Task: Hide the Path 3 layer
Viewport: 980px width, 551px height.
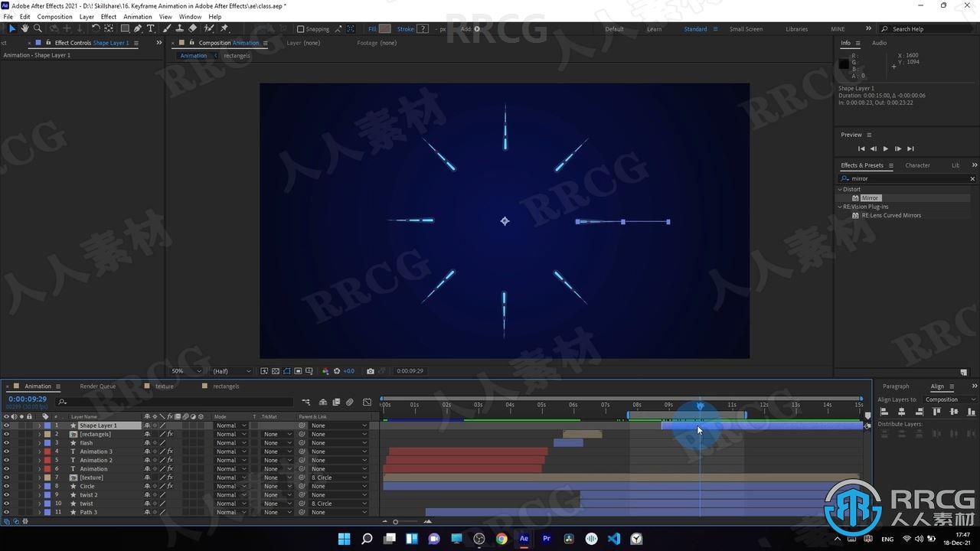Action: pos(6,513)
